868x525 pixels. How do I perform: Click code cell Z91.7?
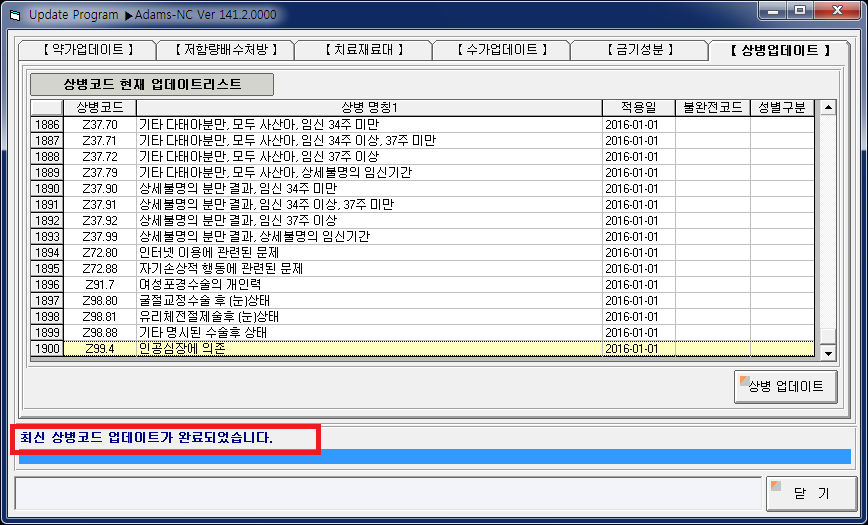[x=100, y=285]
